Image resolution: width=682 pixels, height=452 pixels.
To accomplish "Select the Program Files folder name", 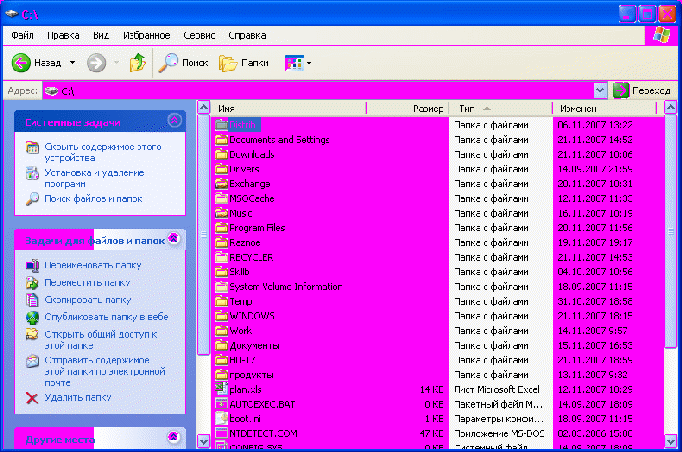I will pyautogui.click(x=257, y=228).
